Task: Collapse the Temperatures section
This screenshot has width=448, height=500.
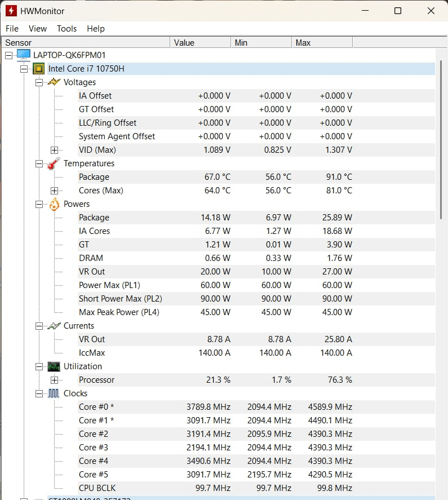Action: (38, 163)
